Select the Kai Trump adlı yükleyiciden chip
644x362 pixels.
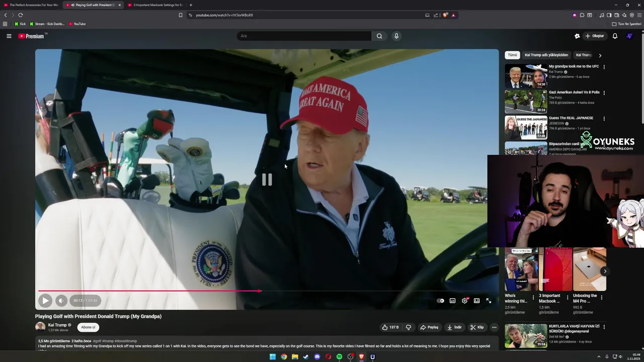click(x=546, y=55)
